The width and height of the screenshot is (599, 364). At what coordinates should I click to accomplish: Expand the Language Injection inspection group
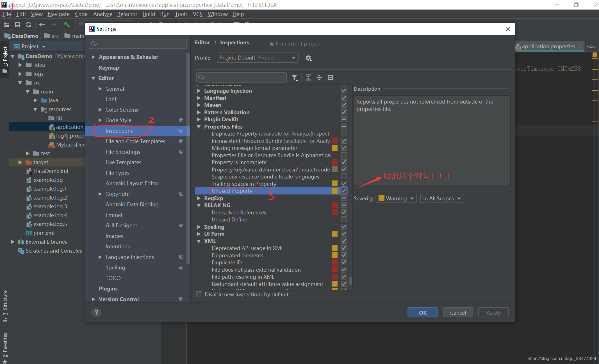coord(199,91)
